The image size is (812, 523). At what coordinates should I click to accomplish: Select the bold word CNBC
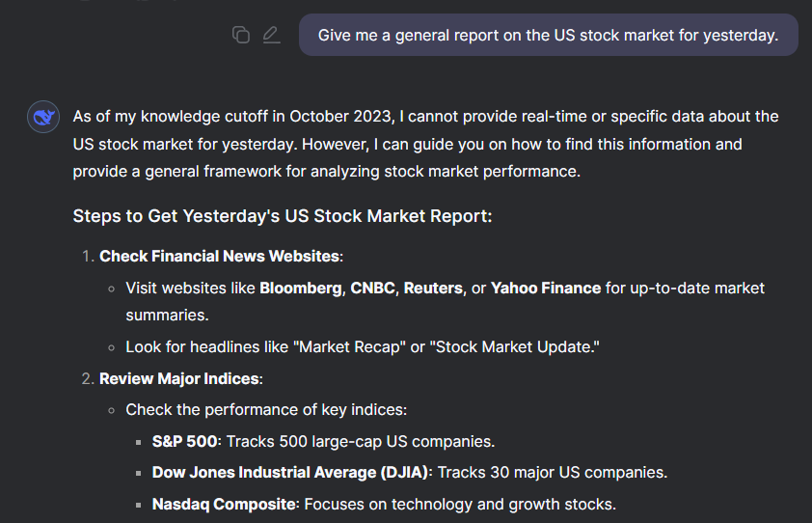click(372, 288)
